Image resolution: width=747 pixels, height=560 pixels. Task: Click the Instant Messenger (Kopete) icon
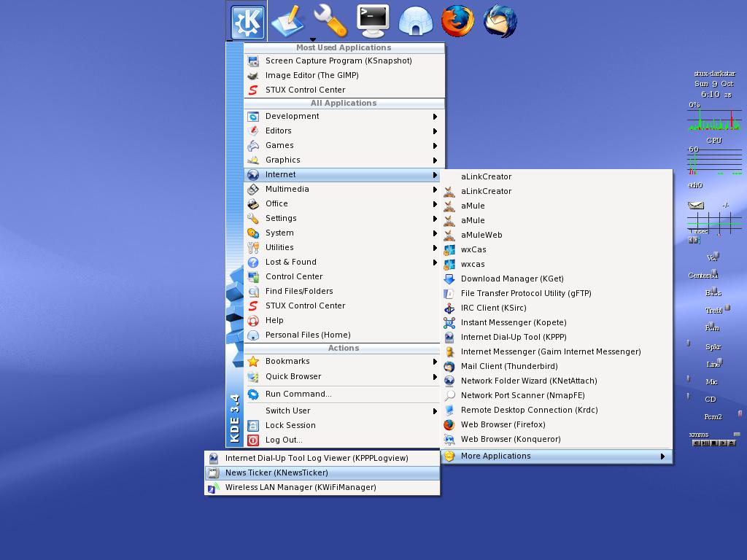click(449, 323)
